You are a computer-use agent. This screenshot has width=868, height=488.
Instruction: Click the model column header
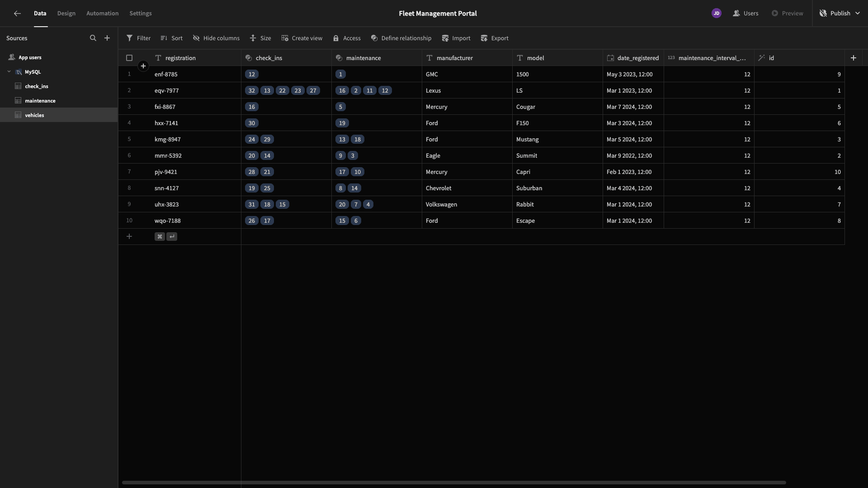557,58
